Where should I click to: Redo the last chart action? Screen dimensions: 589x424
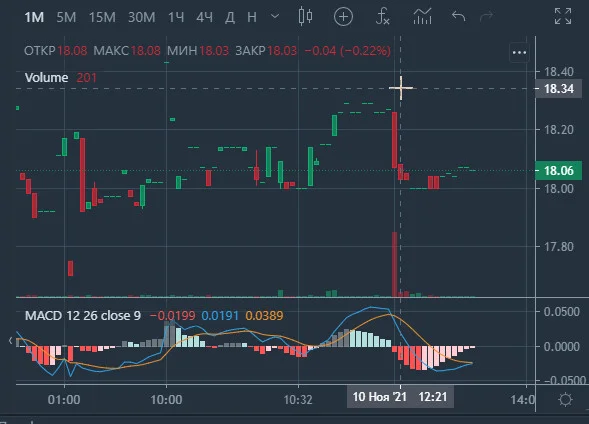486,17
